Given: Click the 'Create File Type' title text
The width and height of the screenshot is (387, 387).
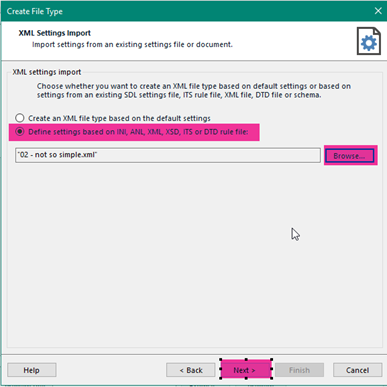Looking at the screenshot, I should point(35,11).
